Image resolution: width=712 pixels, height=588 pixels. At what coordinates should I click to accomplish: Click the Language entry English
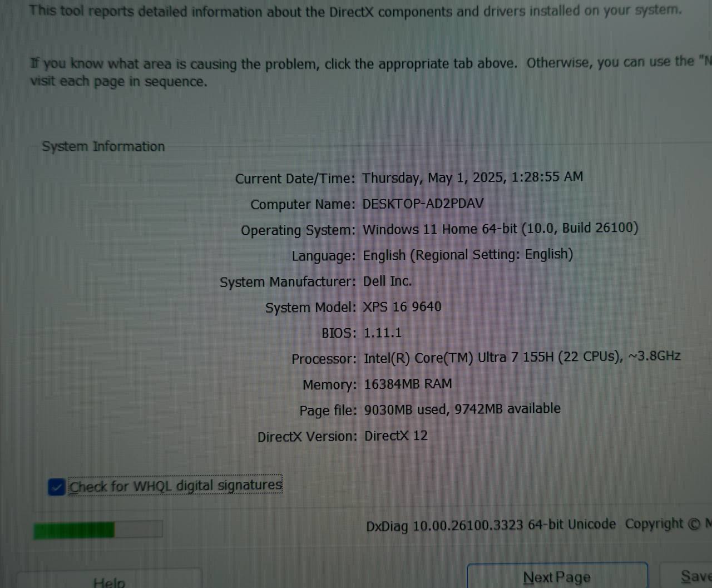467,254
